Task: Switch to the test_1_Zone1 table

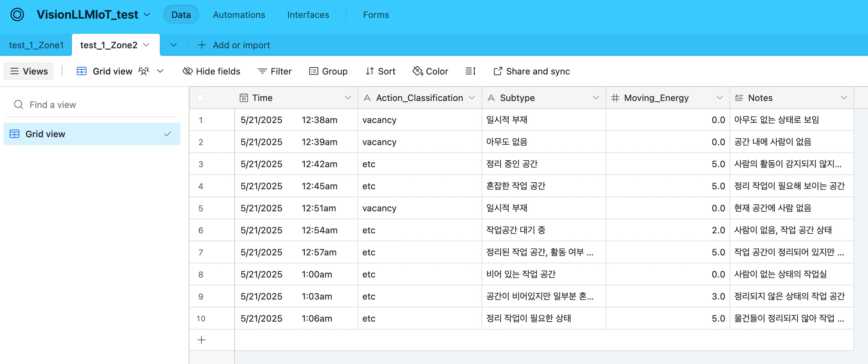Action: click(36, 45)
